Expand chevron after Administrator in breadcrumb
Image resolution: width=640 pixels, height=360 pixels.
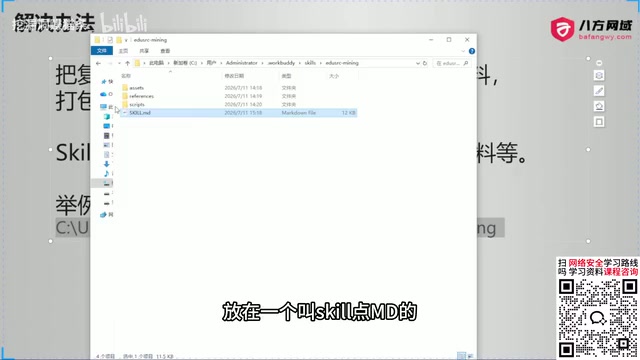[x=262, y=63]
